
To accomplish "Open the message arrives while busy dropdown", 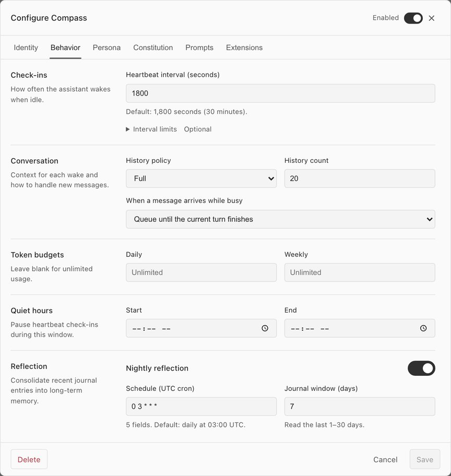I will coord(280,219).
